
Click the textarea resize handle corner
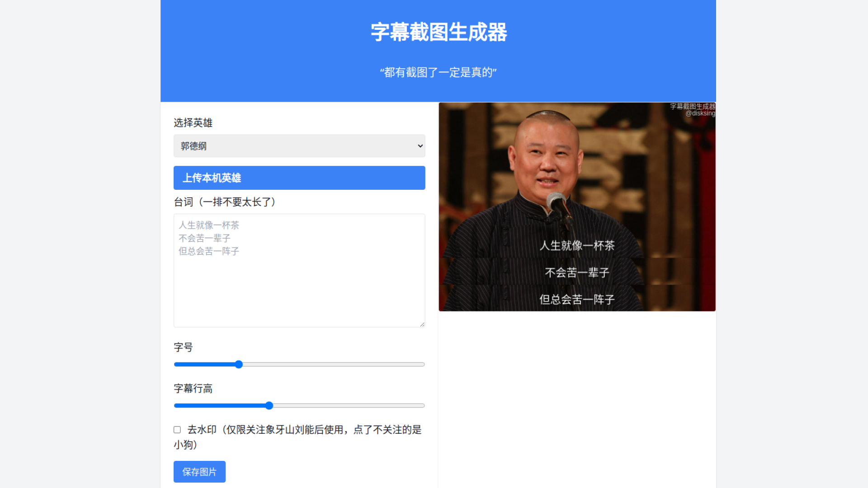[x=422, y=324]
